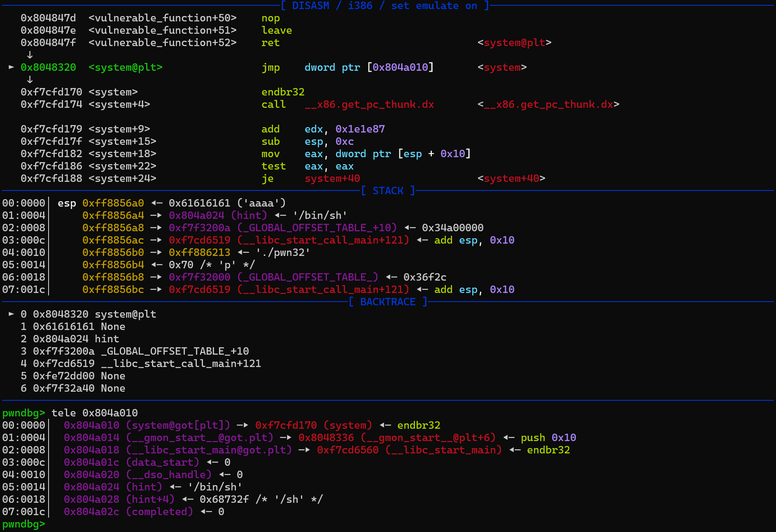Click the empty pwndbg prompt at the bottom
This screenshot has width=776, height=532.
click(x=23, y=524)
